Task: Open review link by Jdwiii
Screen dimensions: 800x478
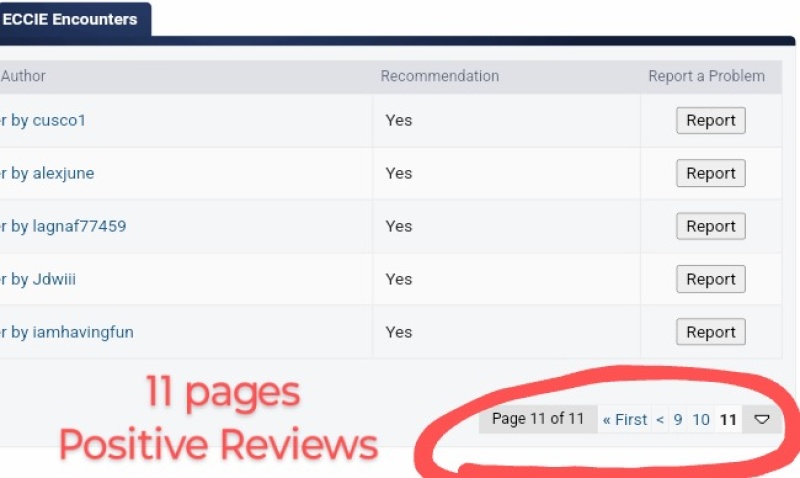Action: 38,279
